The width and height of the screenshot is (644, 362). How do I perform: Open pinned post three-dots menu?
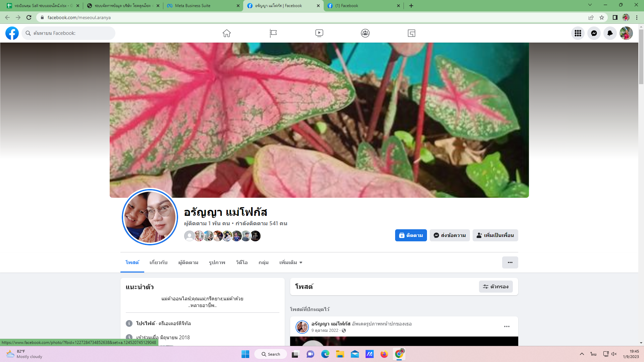506,326
